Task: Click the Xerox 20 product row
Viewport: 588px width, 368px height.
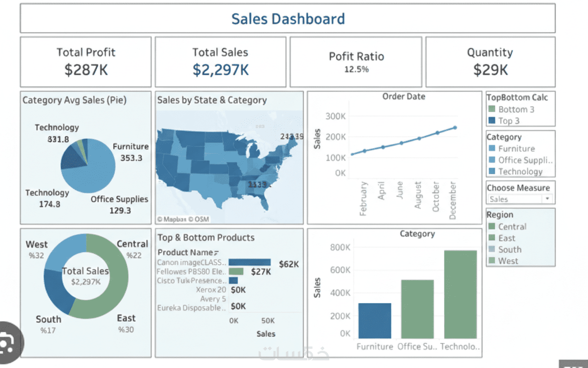Action: click(x=211, y=290)
